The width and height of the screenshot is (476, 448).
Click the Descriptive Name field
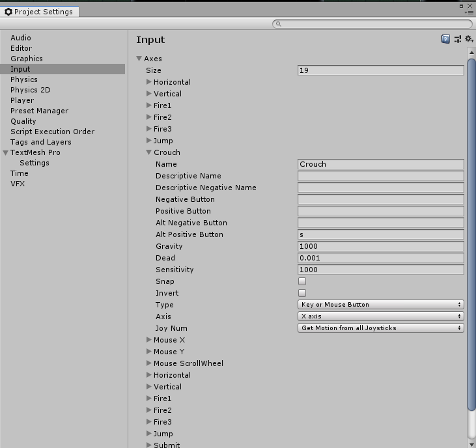coord(381,176)
